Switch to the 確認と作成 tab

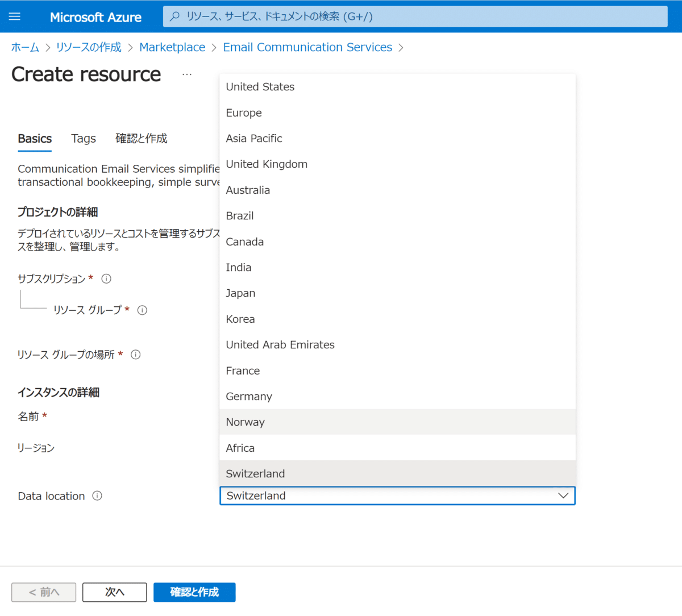[x=142, y=139]
